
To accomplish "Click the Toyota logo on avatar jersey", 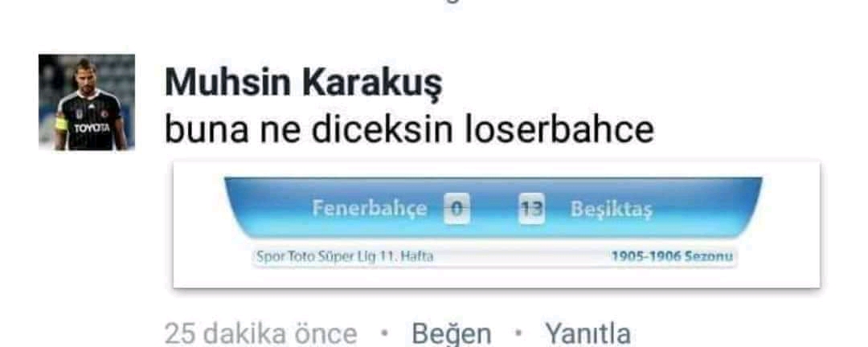I will [x=92, y=127].
